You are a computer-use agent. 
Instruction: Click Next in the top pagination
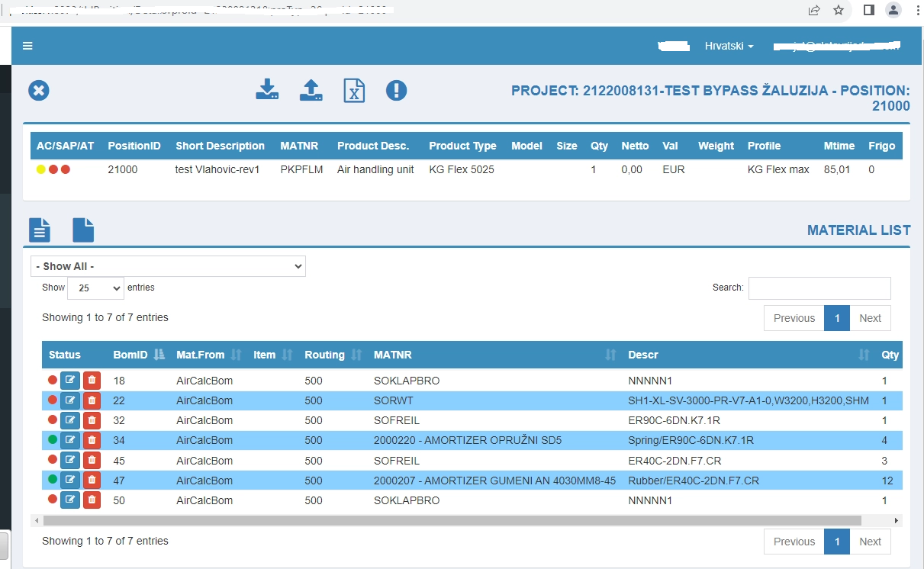pos(870,318)
